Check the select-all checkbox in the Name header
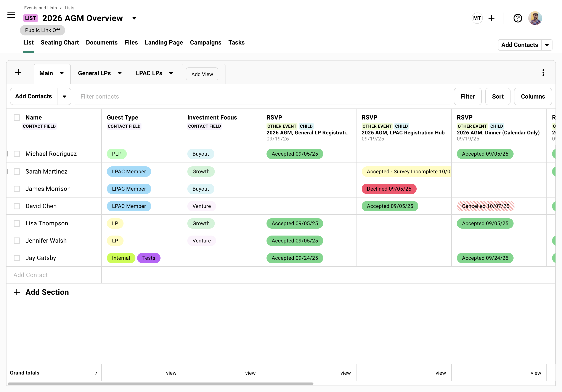The width and height of the screenshot is (562, 392). (17, 117)
